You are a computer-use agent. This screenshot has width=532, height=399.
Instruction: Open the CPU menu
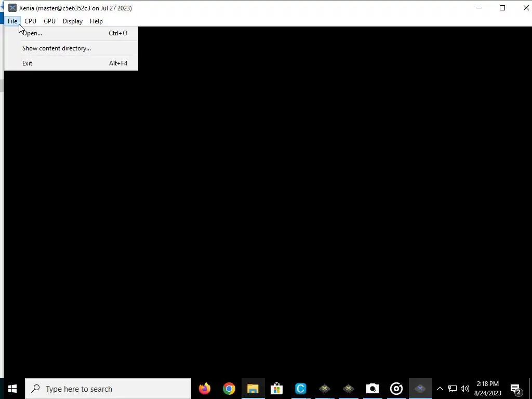[30, 21]
